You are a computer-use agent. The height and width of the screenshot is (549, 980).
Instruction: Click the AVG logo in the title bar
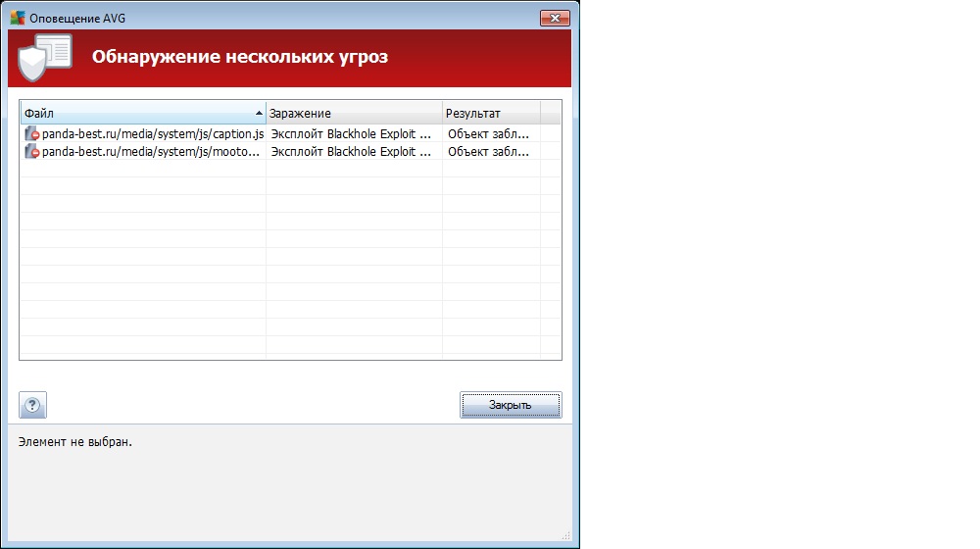[x=18, y=18]
